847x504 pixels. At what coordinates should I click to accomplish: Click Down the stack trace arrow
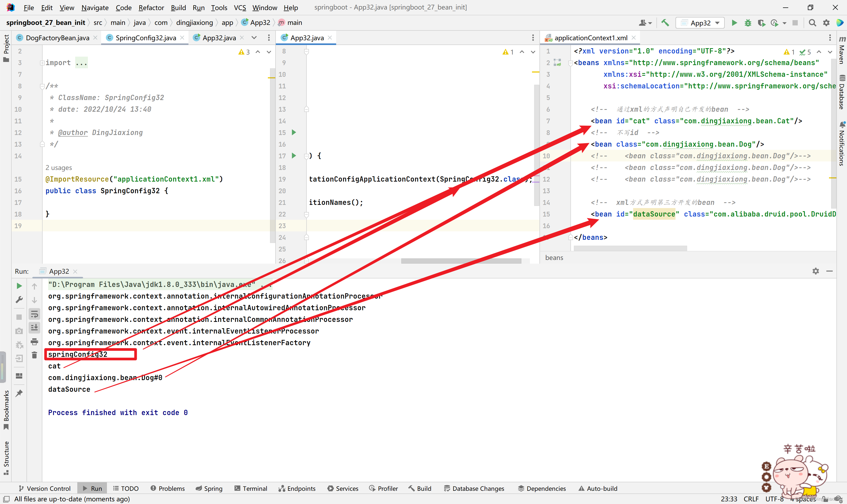(x=34, y=300)
